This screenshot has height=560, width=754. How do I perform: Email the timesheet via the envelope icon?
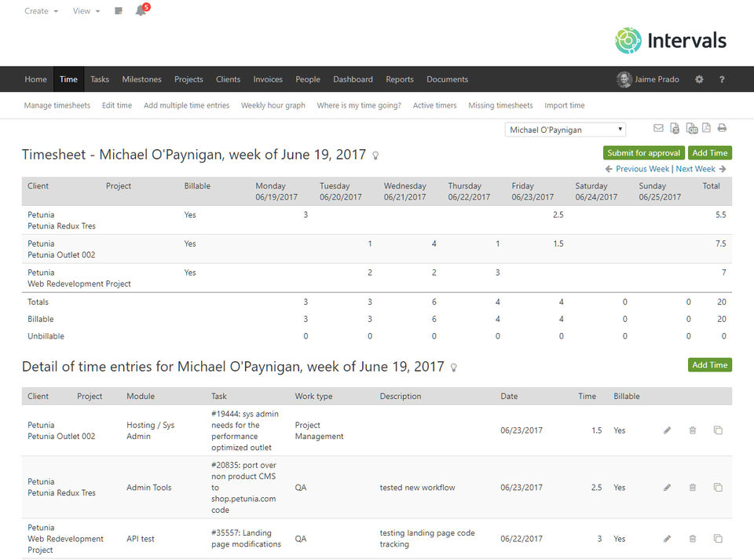point(658,128)
